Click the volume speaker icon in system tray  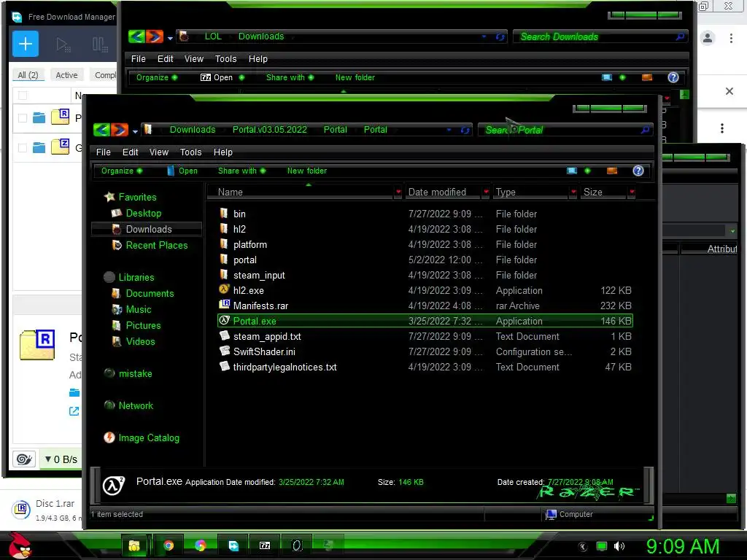[619, 546]
